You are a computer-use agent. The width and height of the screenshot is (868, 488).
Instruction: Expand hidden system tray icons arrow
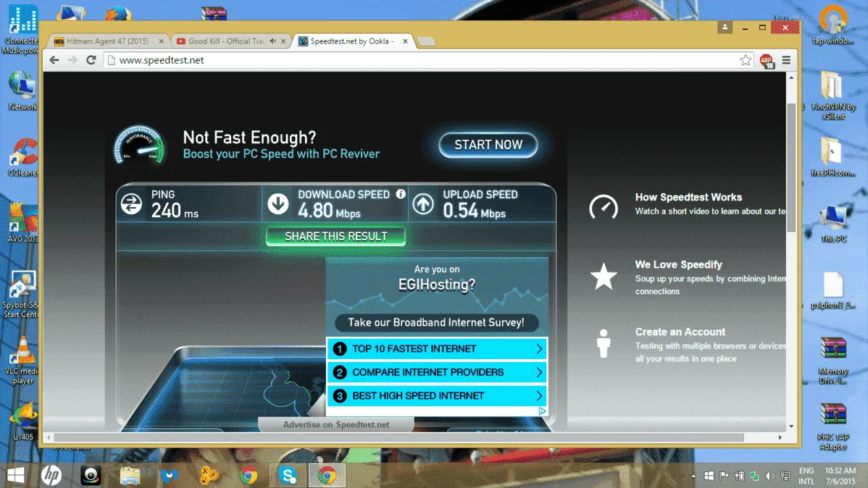pyautogui.click(x=693, y=476)
